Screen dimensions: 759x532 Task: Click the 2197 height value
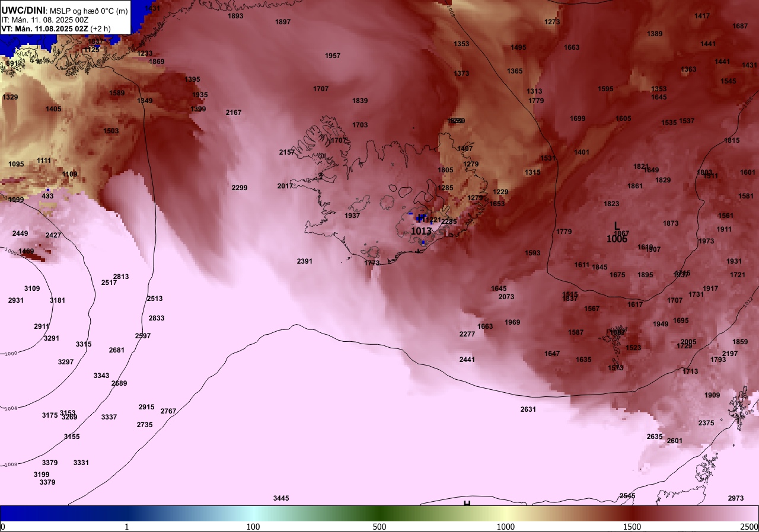click(x=730, y=354)
